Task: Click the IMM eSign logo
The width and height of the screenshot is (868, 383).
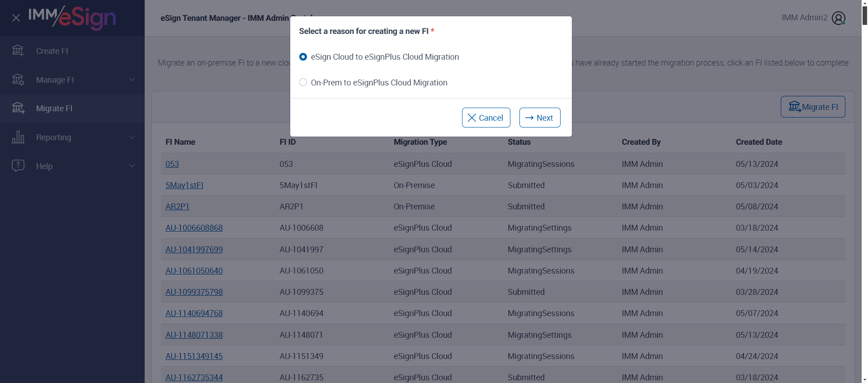Action: (72, 17)
